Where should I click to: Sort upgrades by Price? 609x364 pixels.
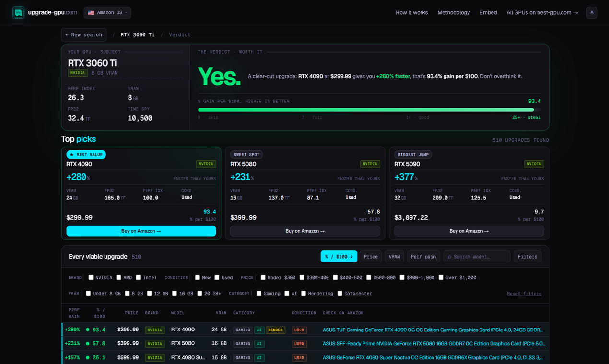coord(371,257)
